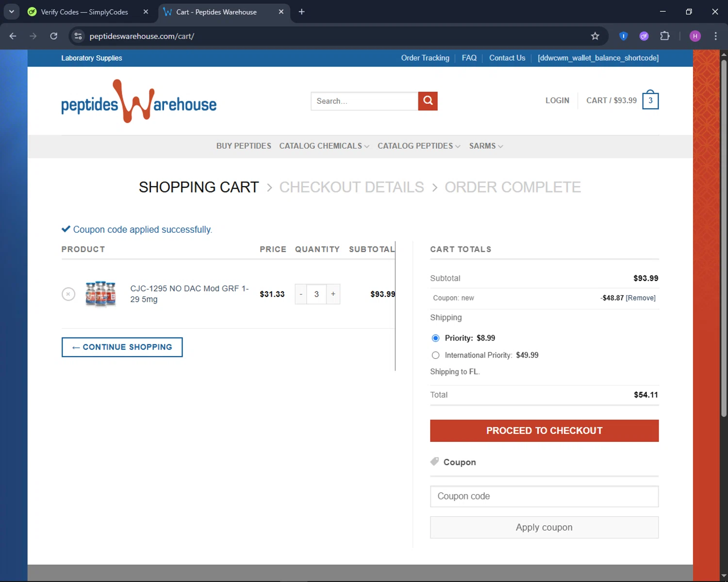Open a new tab with plus icon
Screen dimensions: 728x582
click(301, 12)
